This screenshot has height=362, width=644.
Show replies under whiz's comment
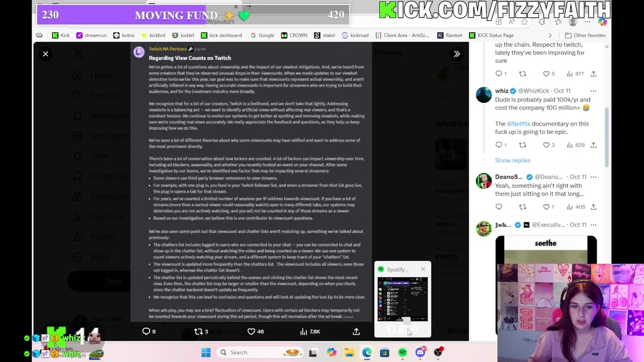point(512,160)
